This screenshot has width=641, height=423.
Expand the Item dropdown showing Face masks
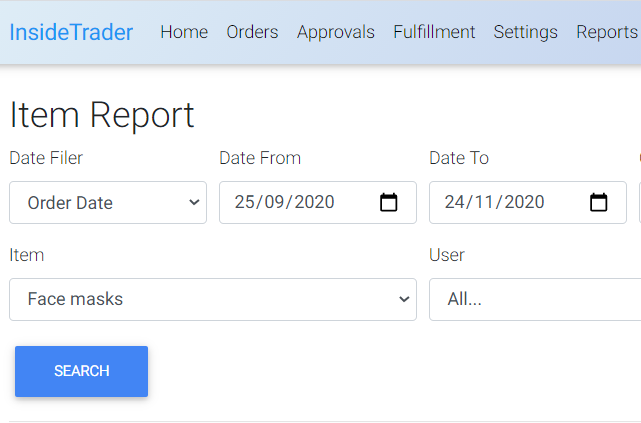click(213, 300)
